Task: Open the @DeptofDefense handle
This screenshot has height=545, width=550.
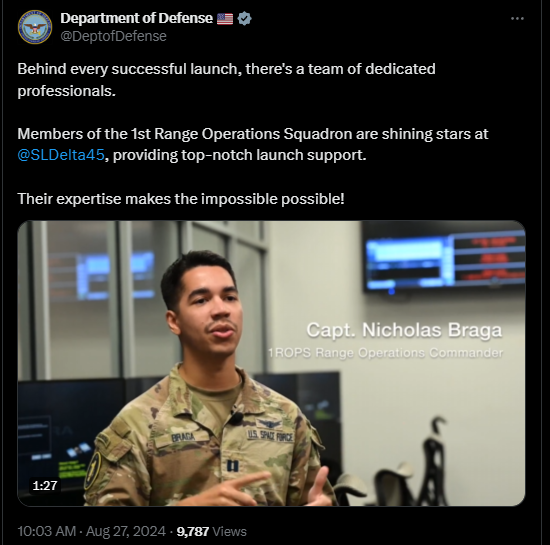Action: [x=113, y=36]
